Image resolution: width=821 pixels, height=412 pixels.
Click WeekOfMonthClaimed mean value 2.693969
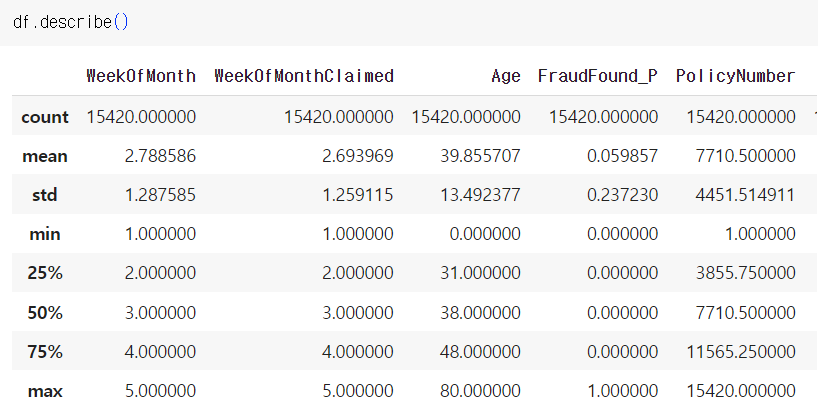tap(358, 156)
